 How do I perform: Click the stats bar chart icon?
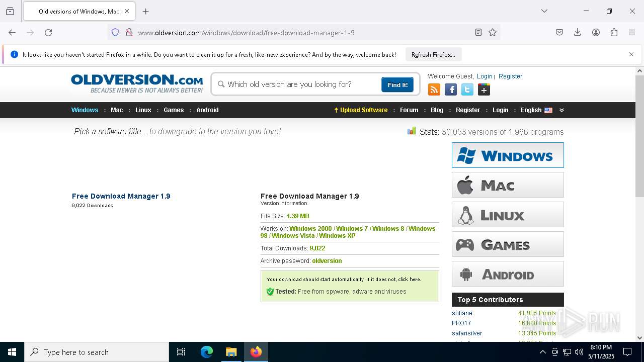412,131
